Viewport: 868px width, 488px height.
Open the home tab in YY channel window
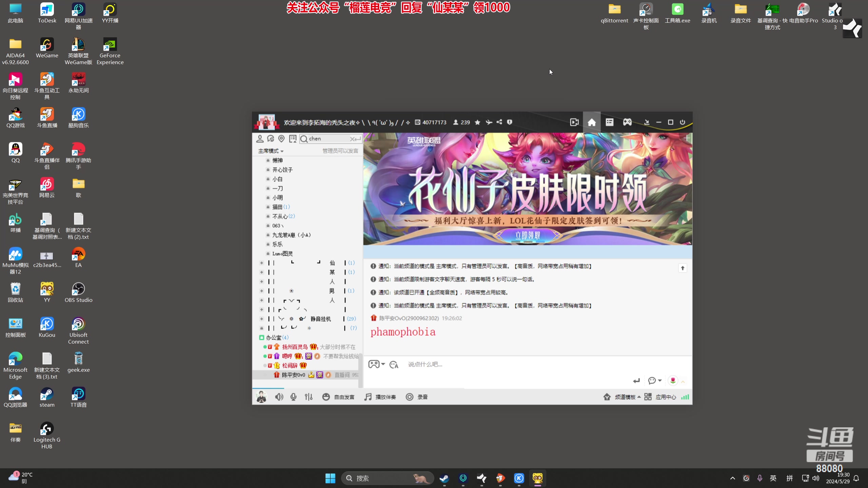(x=591, y=122)
